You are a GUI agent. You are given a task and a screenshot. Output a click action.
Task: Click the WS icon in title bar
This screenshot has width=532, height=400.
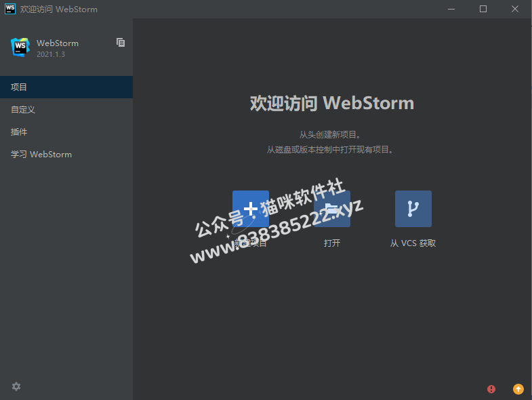pyautogui.click(x=10, y=9)
